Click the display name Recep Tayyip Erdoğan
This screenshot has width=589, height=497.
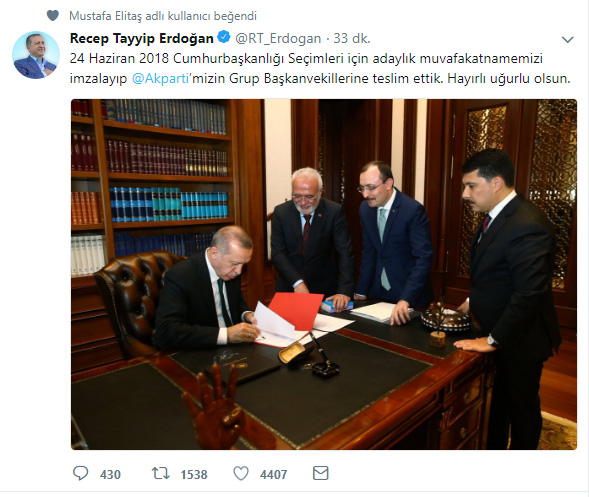pos(142,38)
